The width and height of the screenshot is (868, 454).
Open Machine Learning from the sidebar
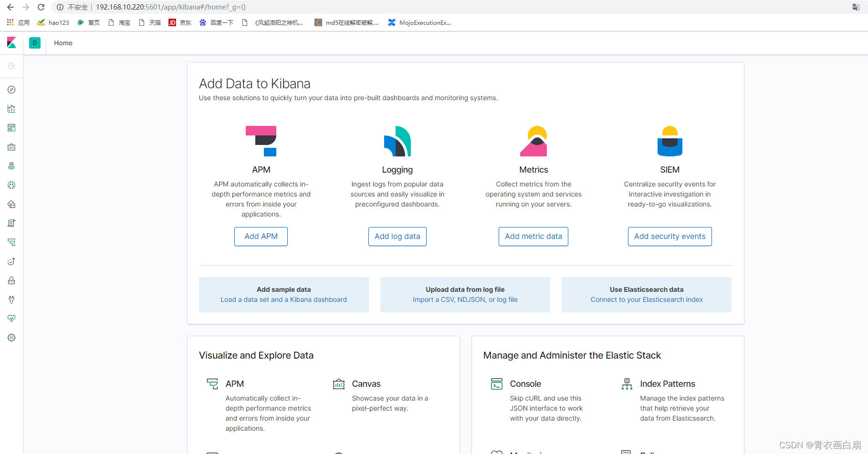point(11,185)
